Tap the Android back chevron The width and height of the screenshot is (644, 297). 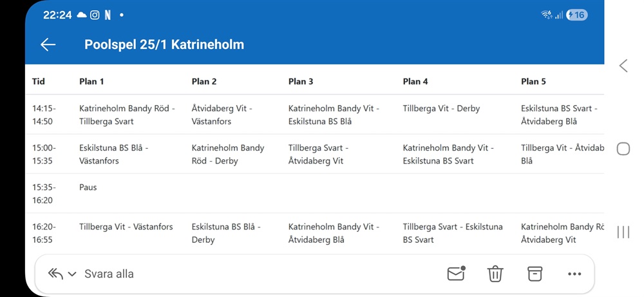click(x=623, y=65)
